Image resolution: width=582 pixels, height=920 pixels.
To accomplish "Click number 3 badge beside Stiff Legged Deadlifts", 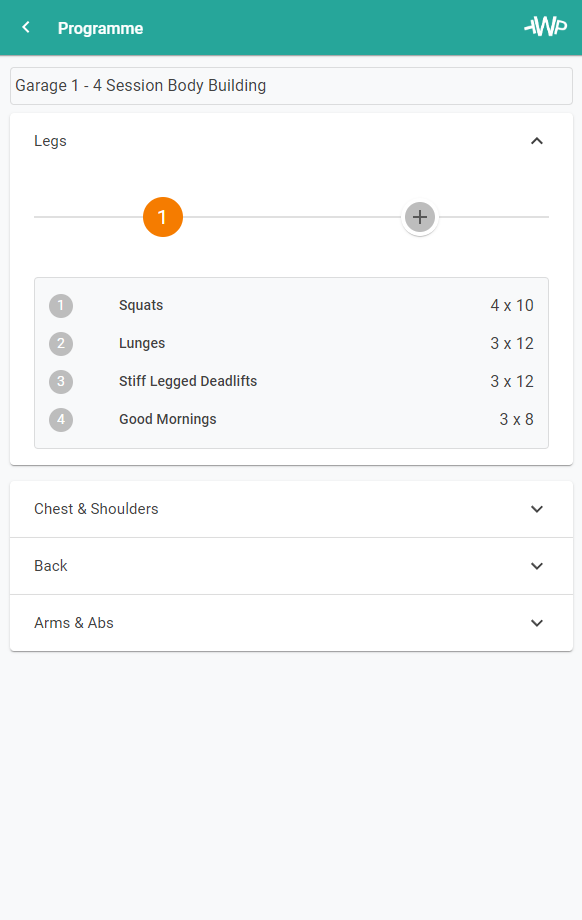I will pyautogui.click(x=61, y=381).
